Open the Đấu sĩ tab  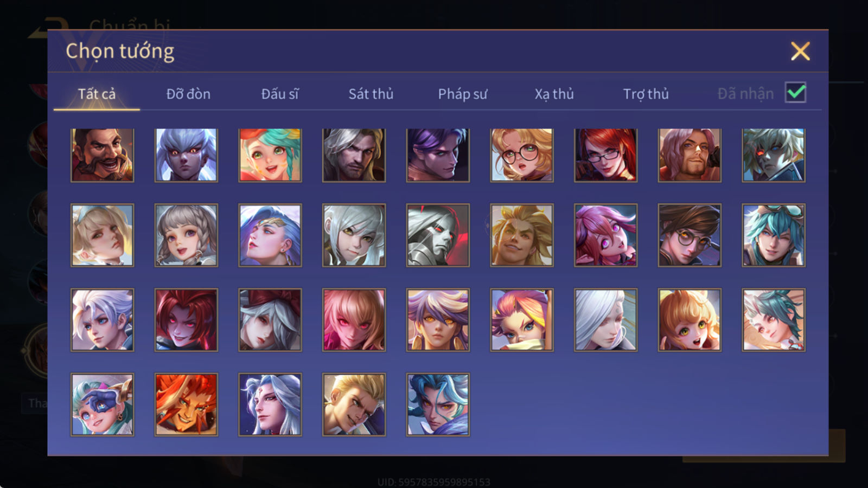point(280,94)
